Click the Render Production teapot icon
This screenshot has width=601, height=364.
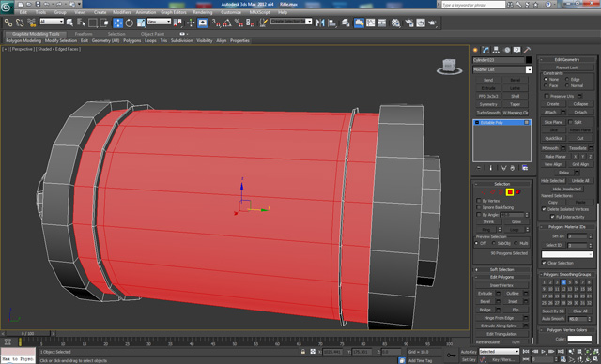(x=433, y=23)
